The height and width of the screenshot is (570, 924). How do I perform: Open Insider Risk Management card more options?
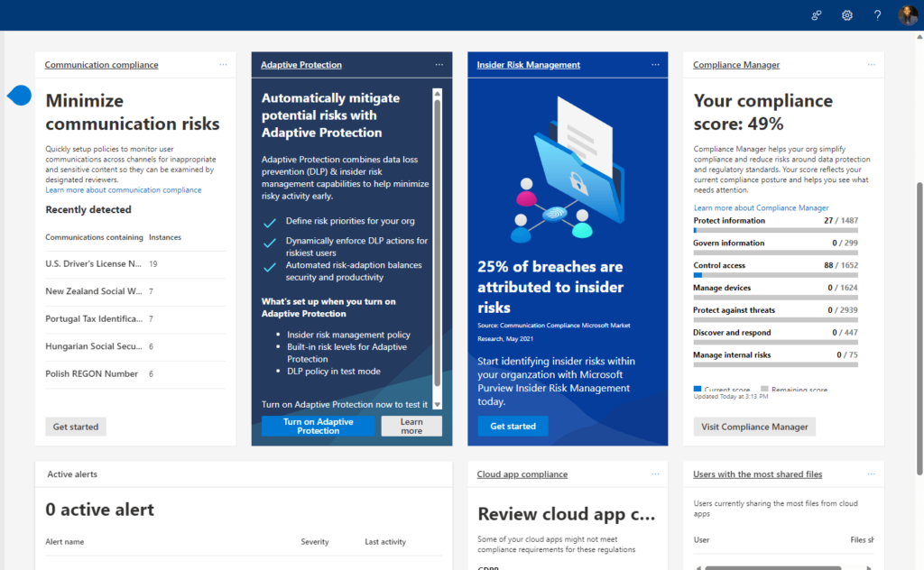655,64
